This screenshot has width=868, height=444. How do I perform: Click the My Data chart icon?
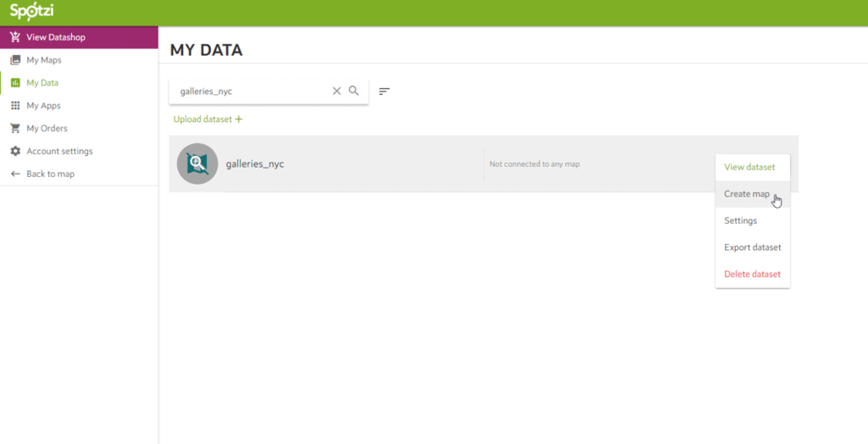click(15, 82)
